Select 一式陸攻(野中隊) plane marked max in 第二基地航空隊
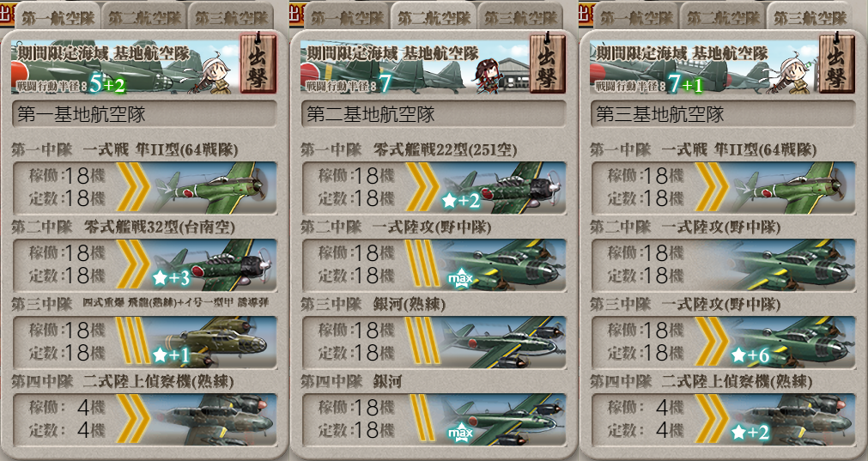Viewport: 868px width, 461px height. [x=501, y=264]
